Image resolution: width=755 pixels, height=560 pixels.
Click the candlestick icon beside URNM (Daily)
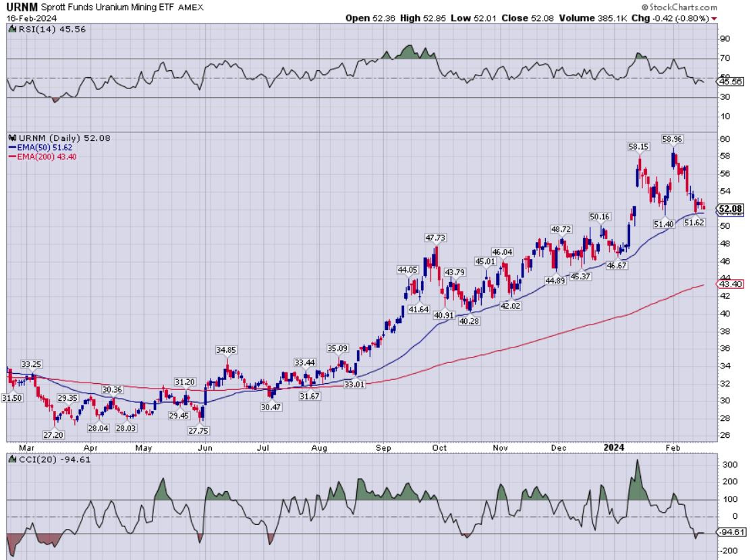tap(13, 138)
